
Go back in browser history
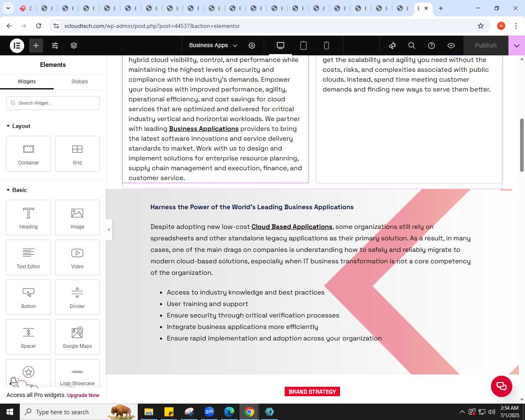(x=9, y=26)
